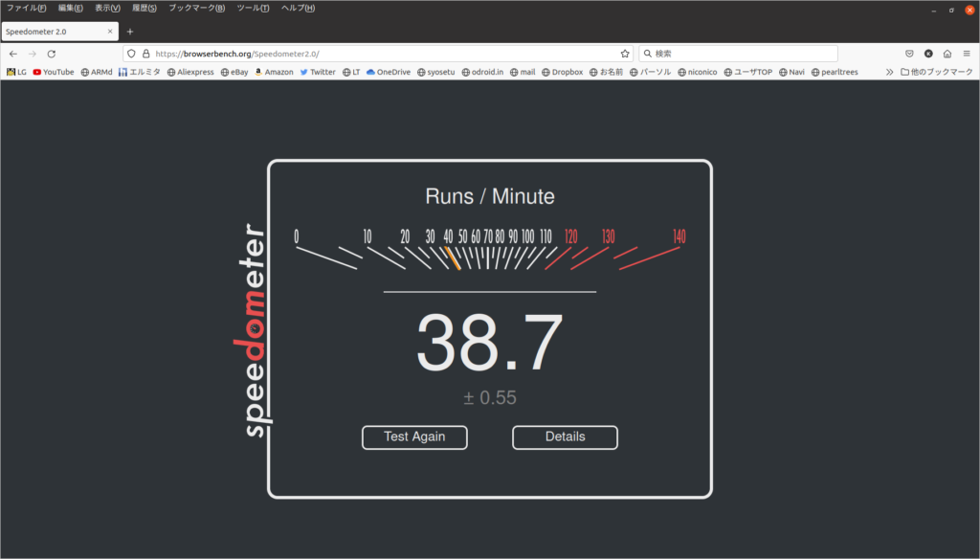Open the ブックマーク menu
This screenshot has width=980, height=559.
pyautogui.click(x=196, y=8)
